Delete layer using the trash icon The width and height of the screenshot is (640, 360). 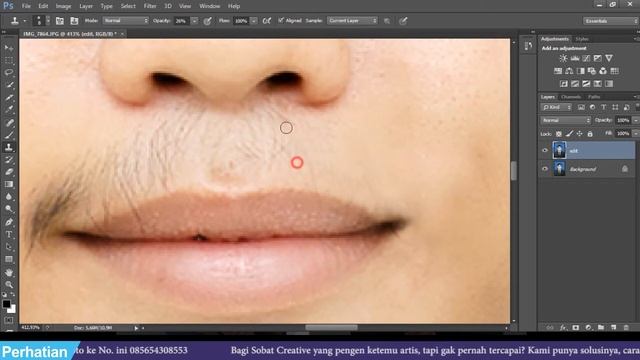[626, 327]
